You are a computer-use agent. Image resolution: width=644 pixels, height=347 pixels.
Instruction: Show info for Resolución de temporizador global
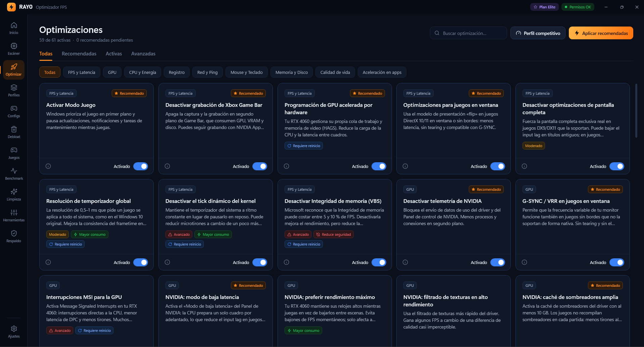point(48,262)
